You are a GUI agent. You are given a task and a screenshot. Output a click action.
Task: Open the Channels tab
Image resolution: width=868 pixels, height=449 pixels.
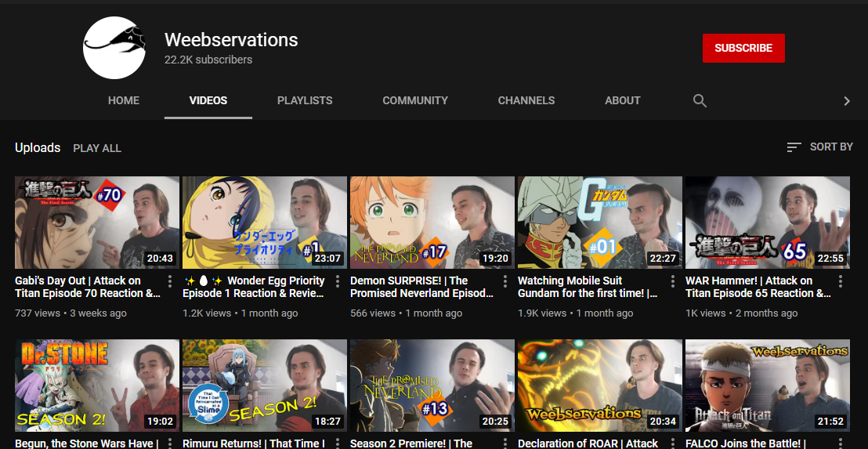pyautogui.click(x=526, y=101)
